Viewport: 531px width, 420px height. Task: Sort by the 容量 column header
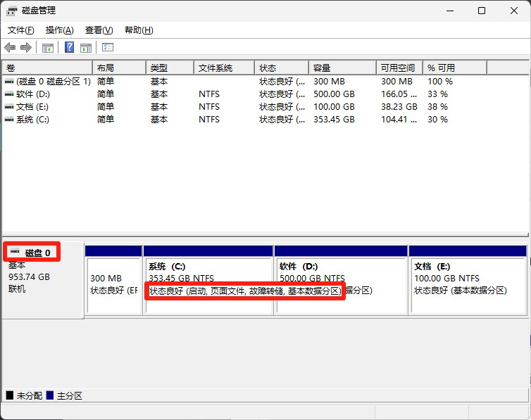click(x=342, y=68)
